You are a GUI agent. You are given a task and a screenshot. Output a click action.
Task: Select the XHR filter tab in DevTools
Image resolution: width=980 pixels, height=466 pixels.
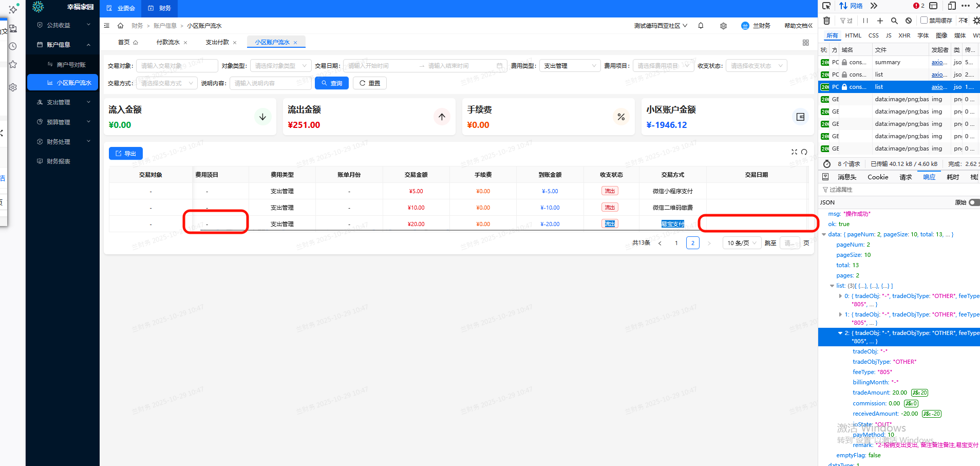click(x=904, y=35)
